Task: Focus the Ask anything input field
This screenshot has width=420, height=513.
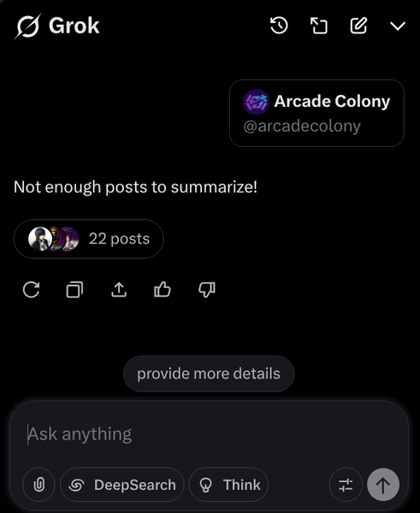Action: coord(210,434)
